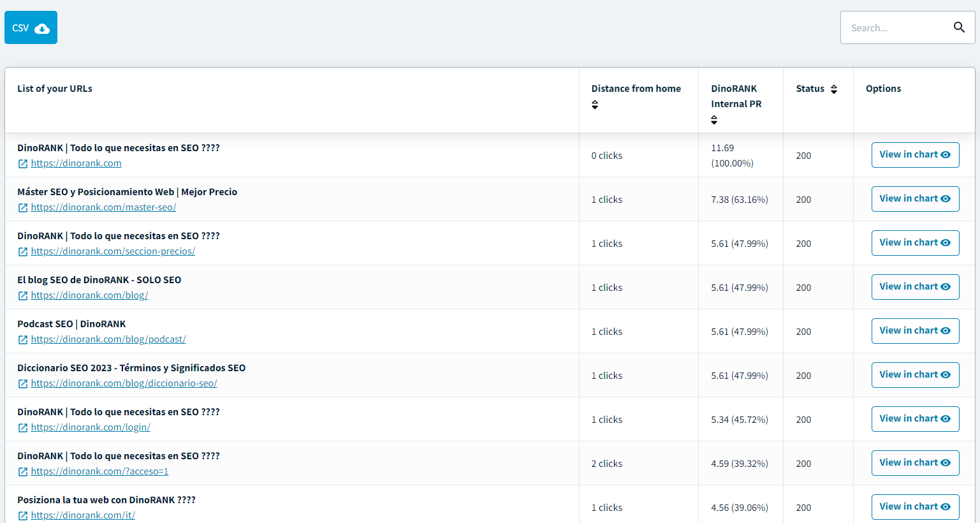
Task: Click the external link icon beside dinorank.com/login/
Action: pos(23,428)
